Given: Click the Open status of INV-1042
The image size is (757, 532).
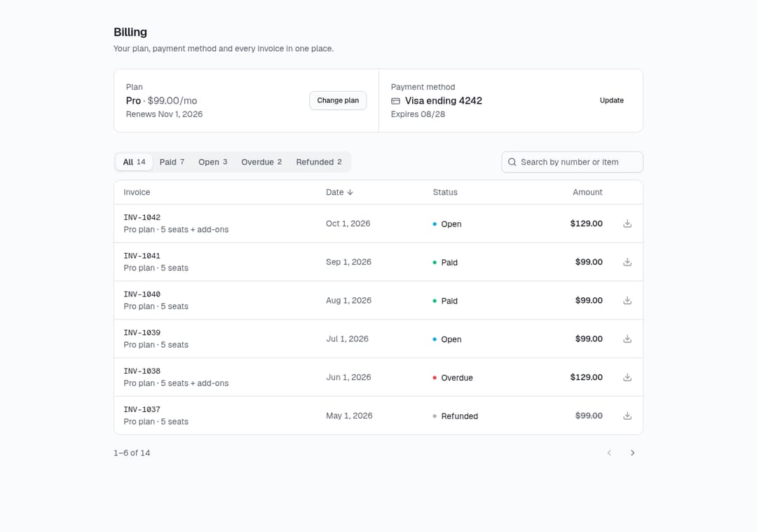Looking at the screenshot, I should coord(447,224).
